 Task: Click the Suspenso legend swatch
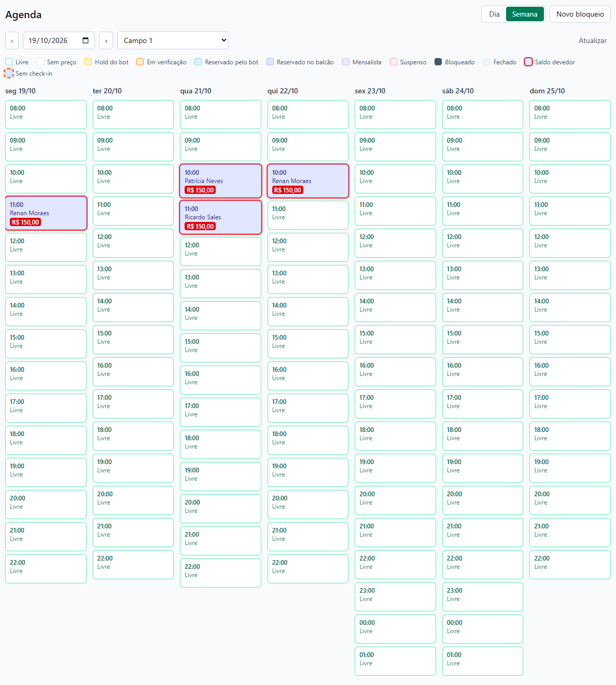pos(394,62)
